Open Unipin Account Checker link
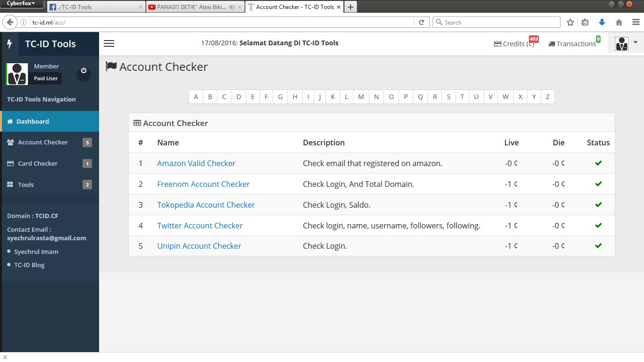644x362 pixels. coord(199,246)
